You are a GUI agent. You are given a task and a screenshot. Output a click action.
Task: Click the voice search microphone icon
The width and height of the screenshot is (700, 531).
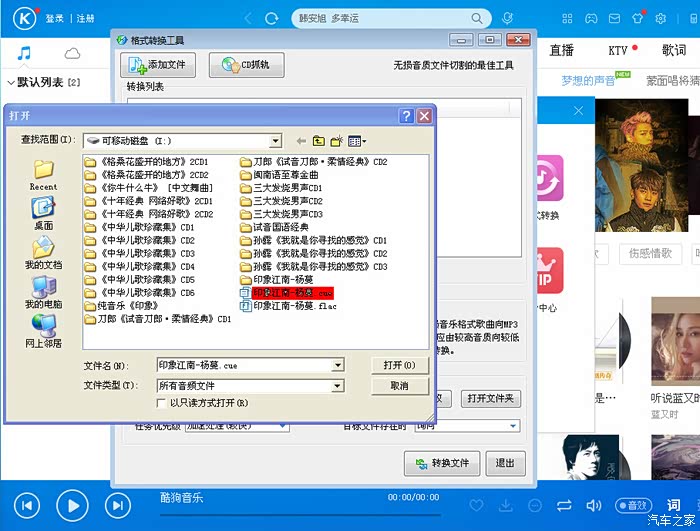click(507, 19)
